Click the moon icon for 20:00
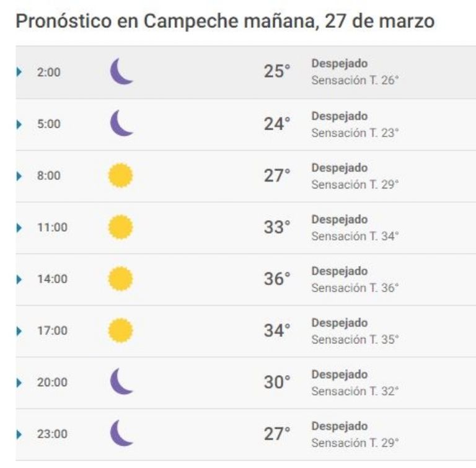The image size is (476, 468). click(x=121, y=381)
